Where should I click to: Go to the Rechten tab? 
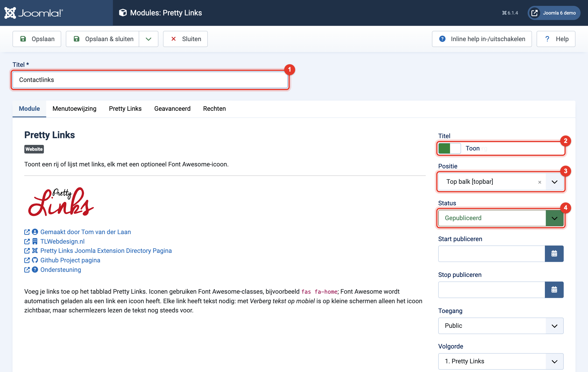point(214,109)
